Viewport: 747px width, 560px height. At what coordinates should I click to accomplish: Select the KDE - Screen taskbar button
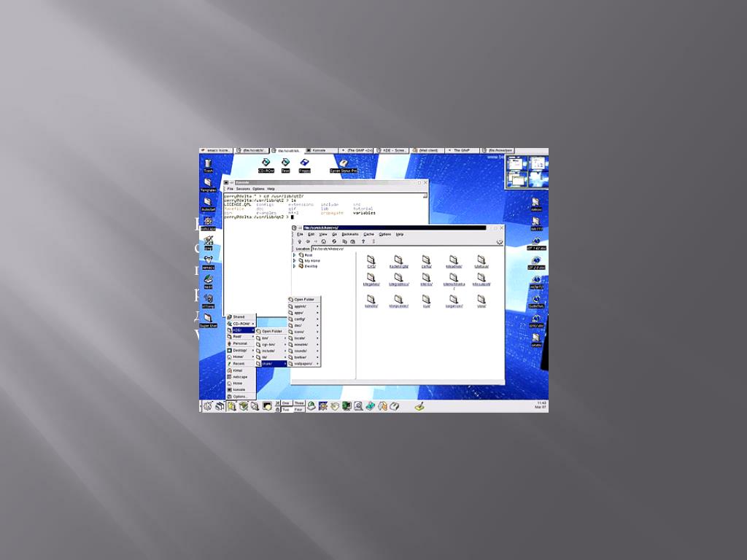392,150
